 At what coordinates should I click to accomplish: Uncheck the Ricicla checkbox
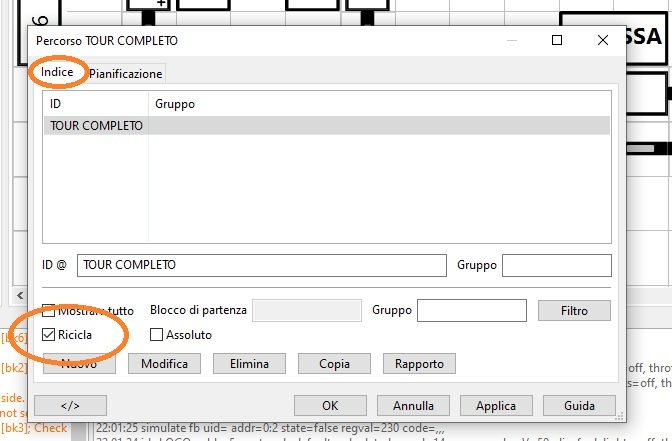[x=49, y=335]
